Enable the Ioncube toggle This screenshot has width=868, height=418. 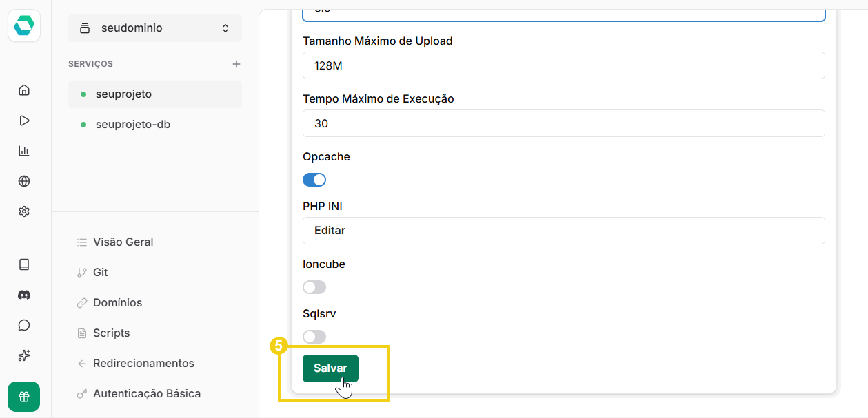[314, 286]
